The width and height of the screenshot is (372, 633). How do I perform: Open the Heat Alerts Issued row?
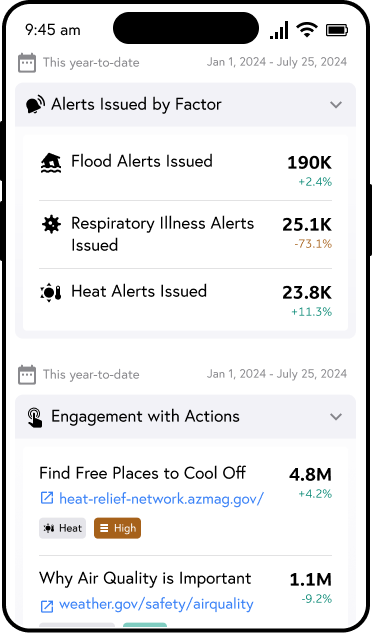pos(185,300)
